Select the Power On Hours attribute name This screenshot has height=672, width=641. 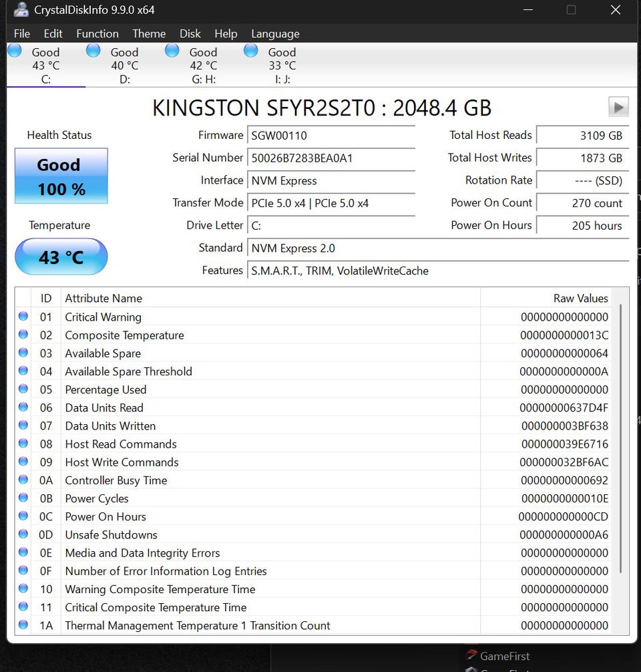pos(105,516)
